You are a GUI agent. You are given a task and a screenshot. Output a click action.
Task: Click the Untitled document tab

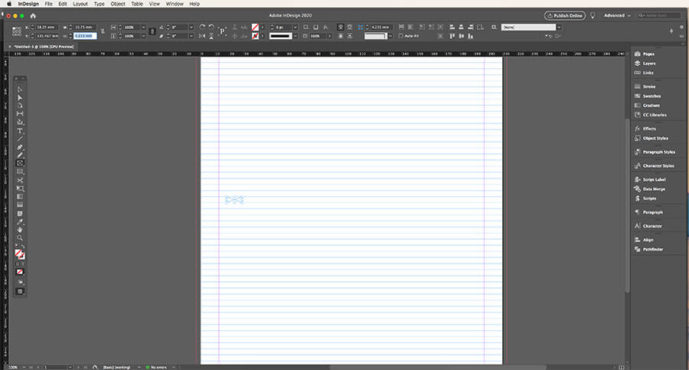tap(43, 47)
